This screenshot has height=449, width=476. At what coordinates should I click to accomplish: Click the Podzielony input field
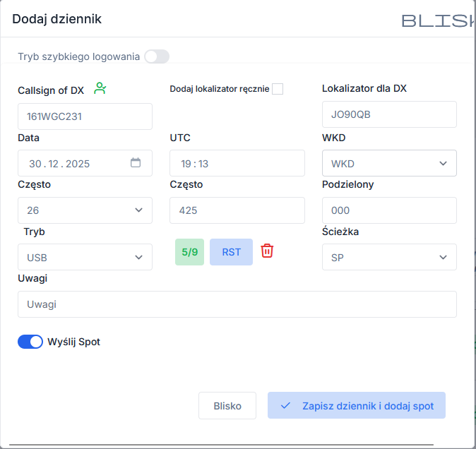coord(389,210)
